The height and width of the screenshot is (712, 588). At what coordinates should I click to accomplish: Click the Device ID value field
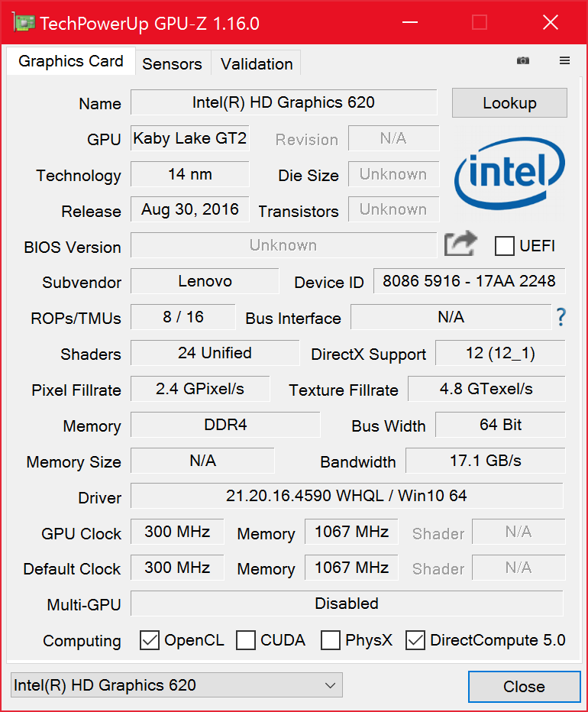pos(469,281)
